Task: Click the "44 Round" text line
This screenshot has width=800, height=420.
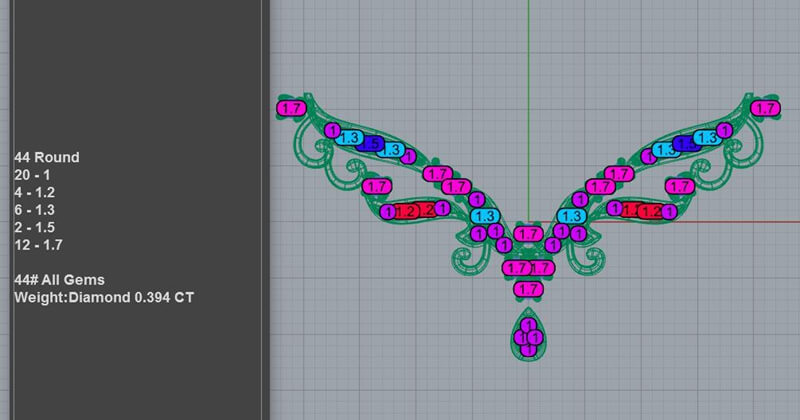Action: click(46, 157)
